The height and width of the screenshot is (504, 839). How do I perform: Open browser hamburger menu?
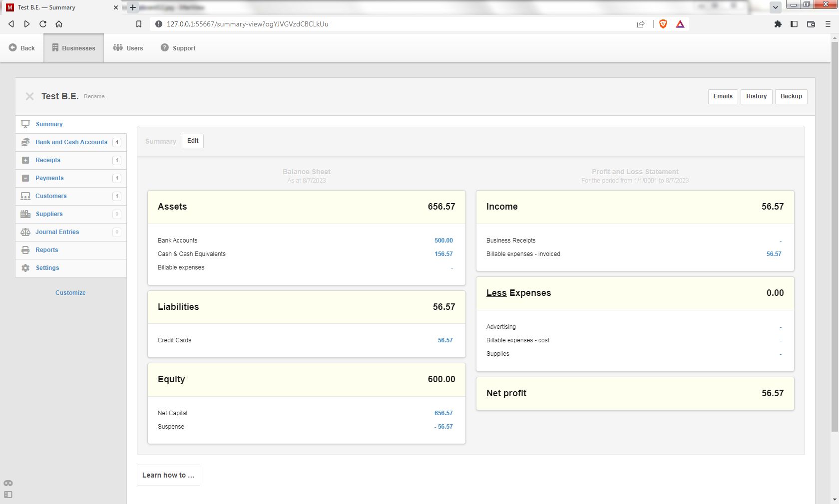(828, 24)
